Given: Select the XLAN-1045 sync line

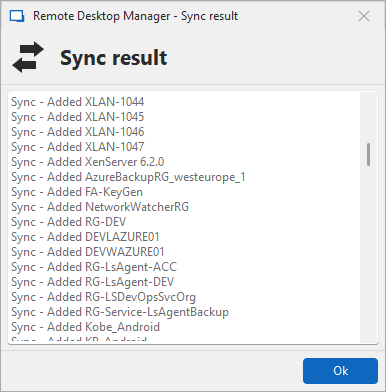Looking at the screenshot, I should [77, 117].
